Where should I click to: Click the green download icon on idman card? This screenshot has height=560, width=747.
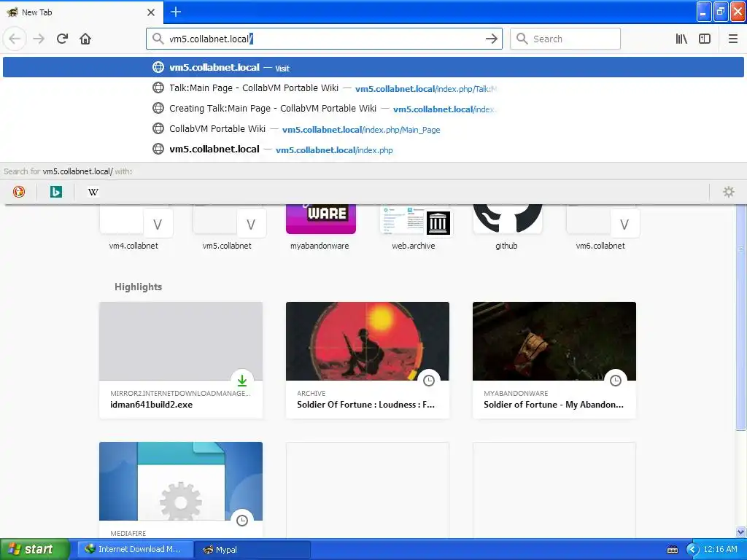click(242, 380)
